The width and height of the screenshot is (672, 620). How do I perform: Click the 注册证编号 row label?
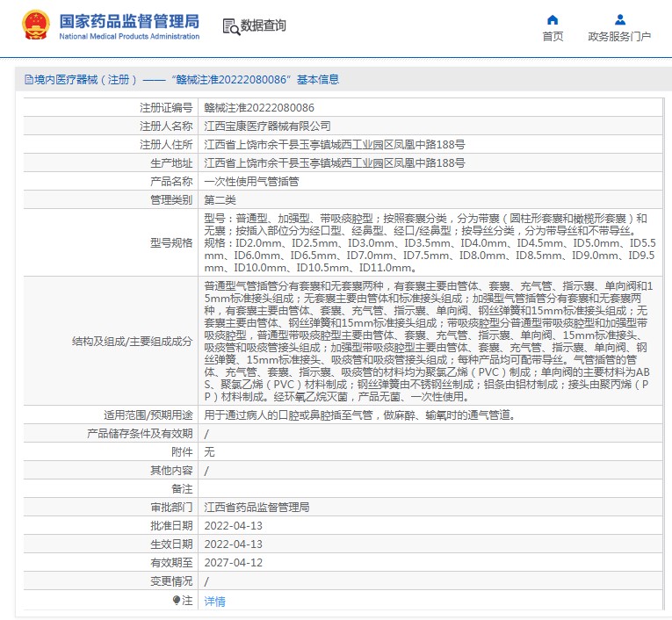[x=166, y=107]
